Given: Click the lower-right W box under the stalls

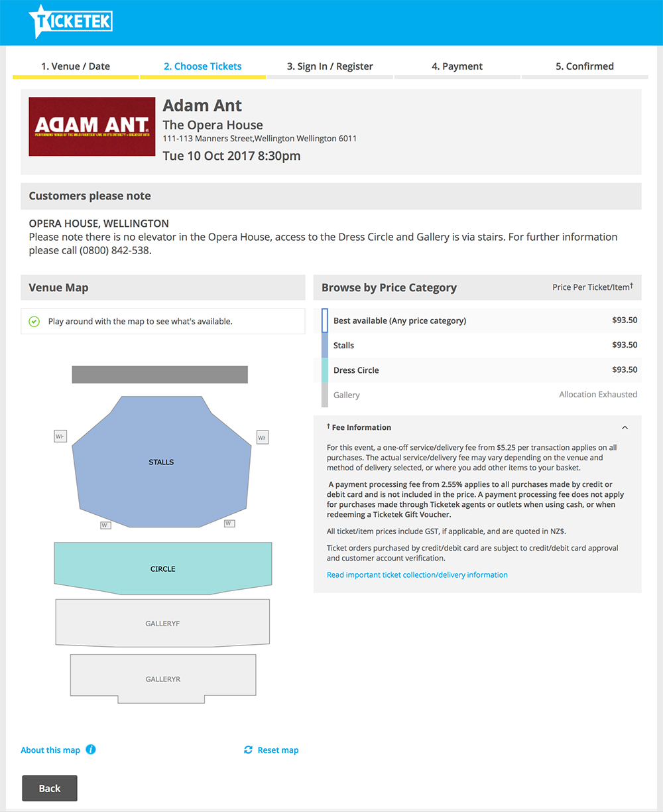Looking at the screenshot, I should pyautogui.click(x=229, y=523).
